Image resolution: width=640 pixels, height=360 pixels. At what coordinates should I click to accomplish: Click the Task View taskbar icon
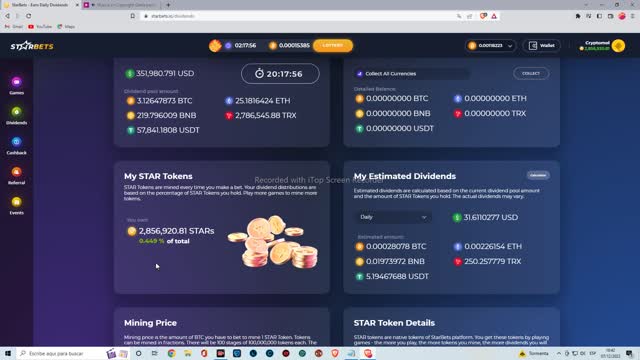click(x=155, y=353)
